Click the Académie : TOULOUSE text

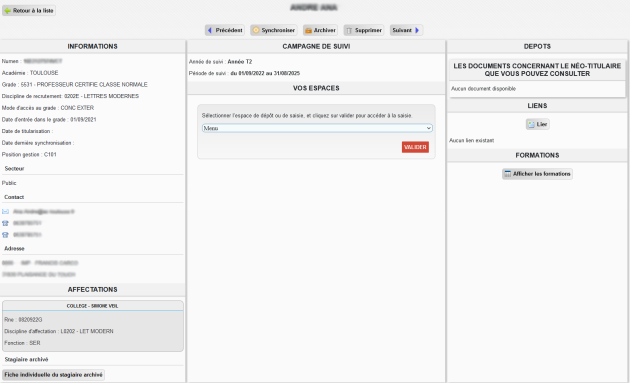click(30, 73)
